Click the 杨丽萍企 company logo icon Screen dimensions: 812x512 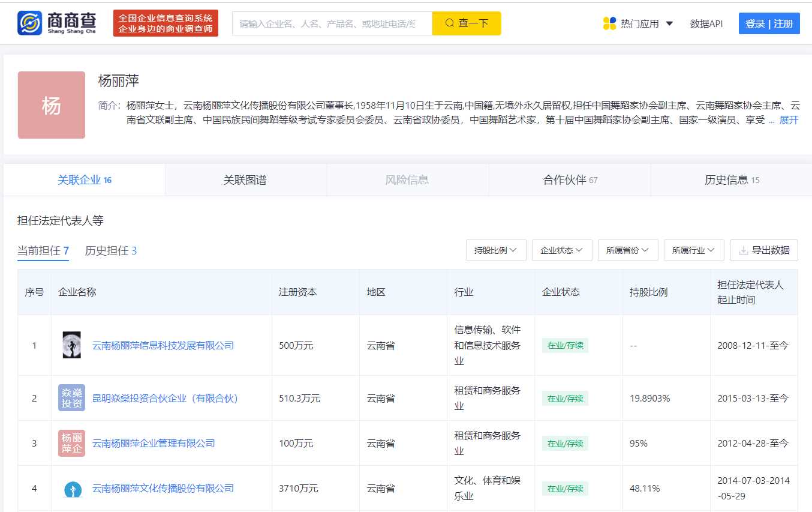click(x=72, y=443)
